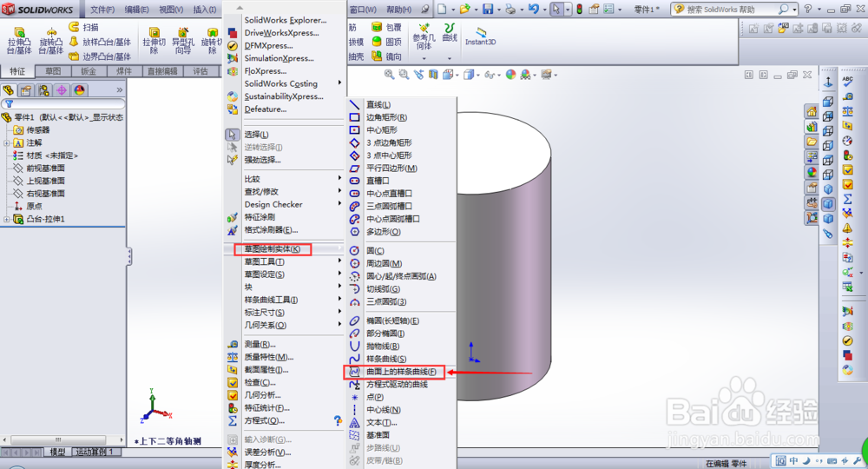Open the 帮助(H) menu
The height and width of the screenshot is (469, 868).
pyautogui.click(x=398, y=10)
